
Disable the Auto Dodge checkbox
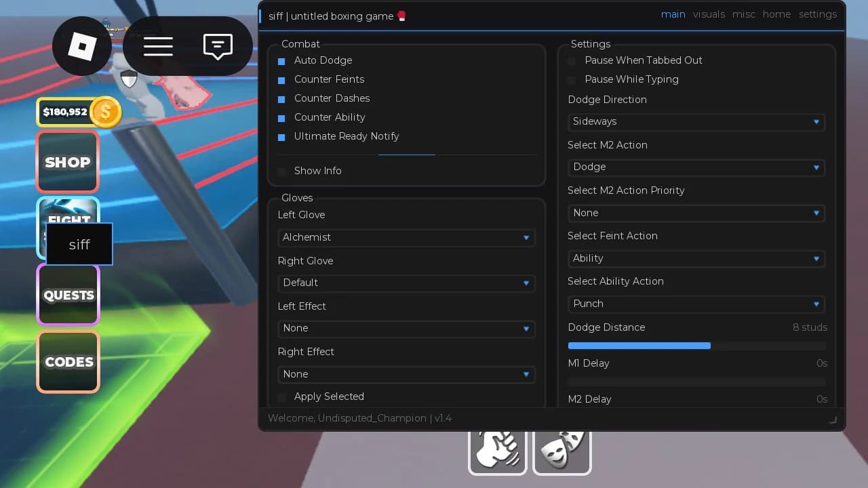[x=281, y=61]
